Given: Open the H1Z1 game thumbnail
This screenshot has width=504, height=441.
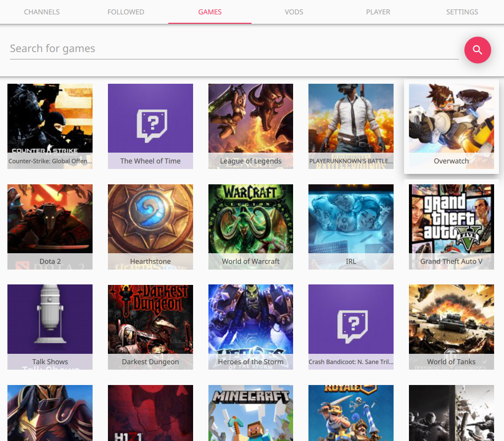Looking at the screenshot, I should [151, 413].
